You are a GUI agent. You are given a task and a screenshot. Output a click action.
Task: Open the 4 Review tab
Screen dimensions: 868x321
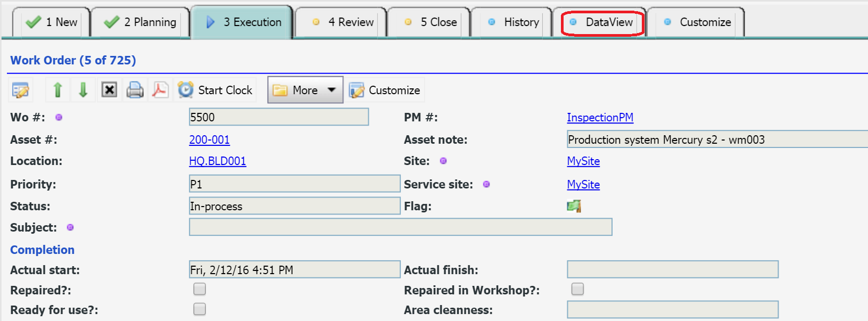coord(342,22)
